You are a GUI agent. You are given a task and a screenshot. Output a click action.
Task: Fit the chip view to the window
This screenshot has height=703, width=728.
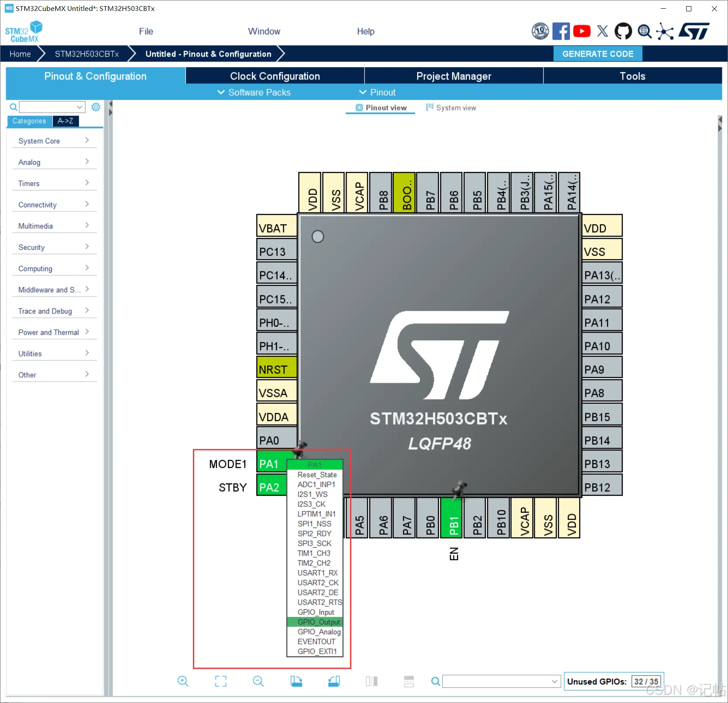(x=221, y=681)
